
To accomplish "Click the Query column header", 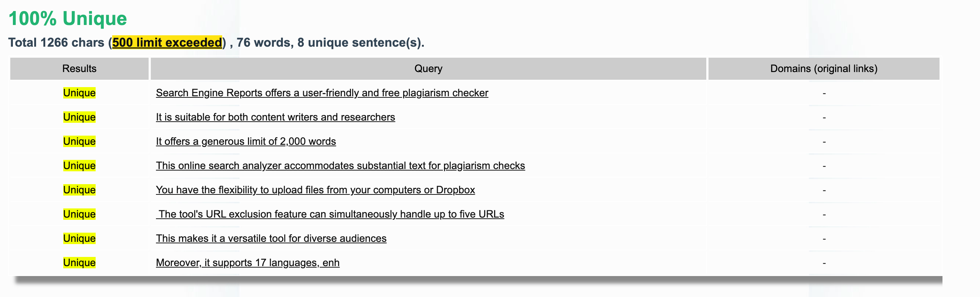I will [x=428, y=69].
